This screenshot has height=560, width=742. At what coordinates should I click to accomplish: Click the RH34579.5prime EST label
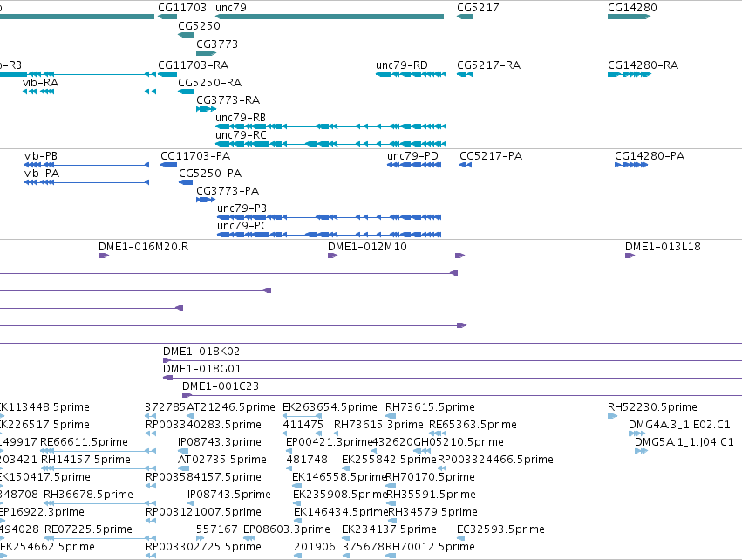click(x=432, y=512)
